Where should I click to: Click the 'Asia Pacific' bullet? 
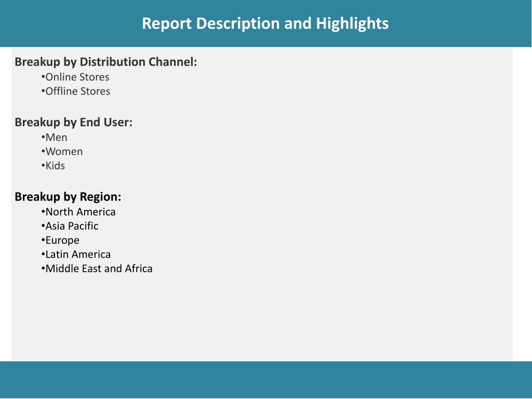pos(70,226)
